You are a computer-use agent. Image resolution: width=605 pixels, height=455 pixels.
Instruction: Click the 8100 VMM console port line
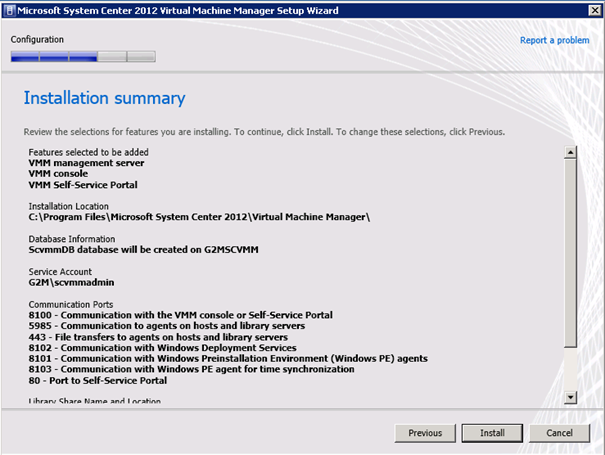coord(181,315)
